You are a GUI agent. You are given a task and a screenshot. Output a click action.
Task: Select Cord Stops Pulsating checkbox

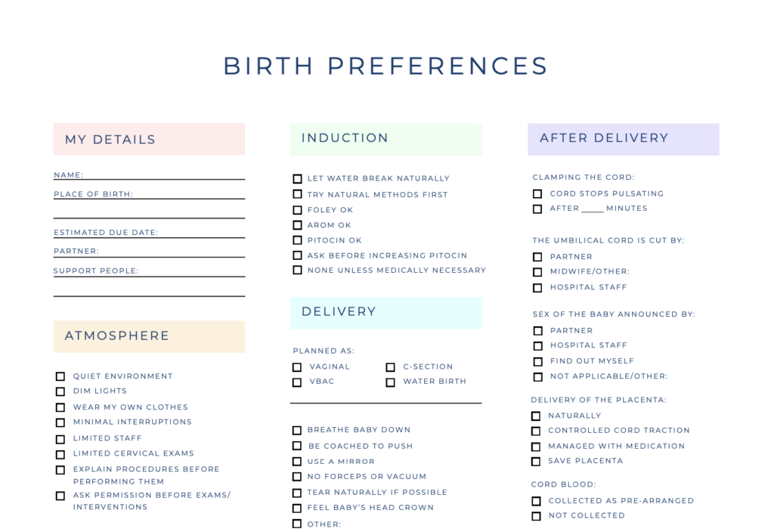pyautogui.click(x=537, y=194)
